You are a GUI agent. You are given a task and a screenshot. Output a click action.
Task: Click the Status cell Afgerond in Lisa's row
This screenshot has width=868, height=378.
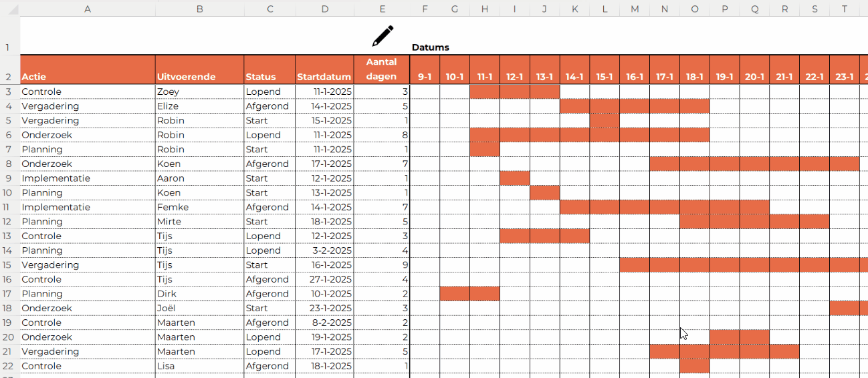pyautogui.click(x=269, y=366)
